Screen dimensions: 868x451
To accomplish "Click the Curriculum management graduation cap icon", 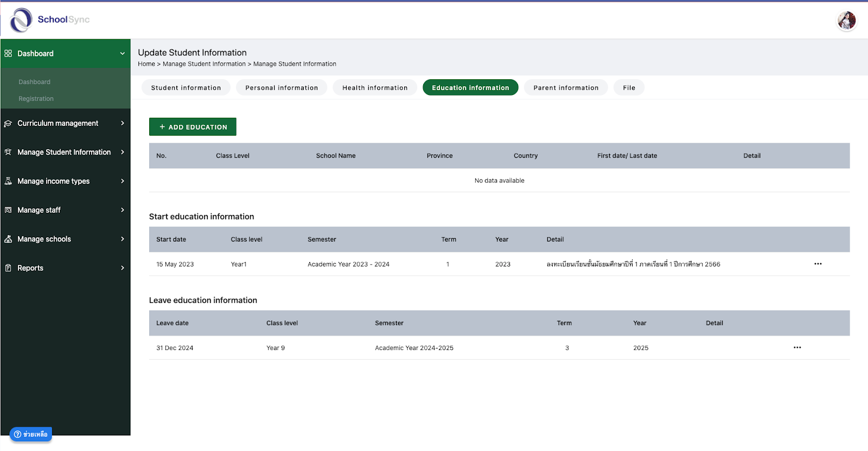I will [x=8, y=123].
